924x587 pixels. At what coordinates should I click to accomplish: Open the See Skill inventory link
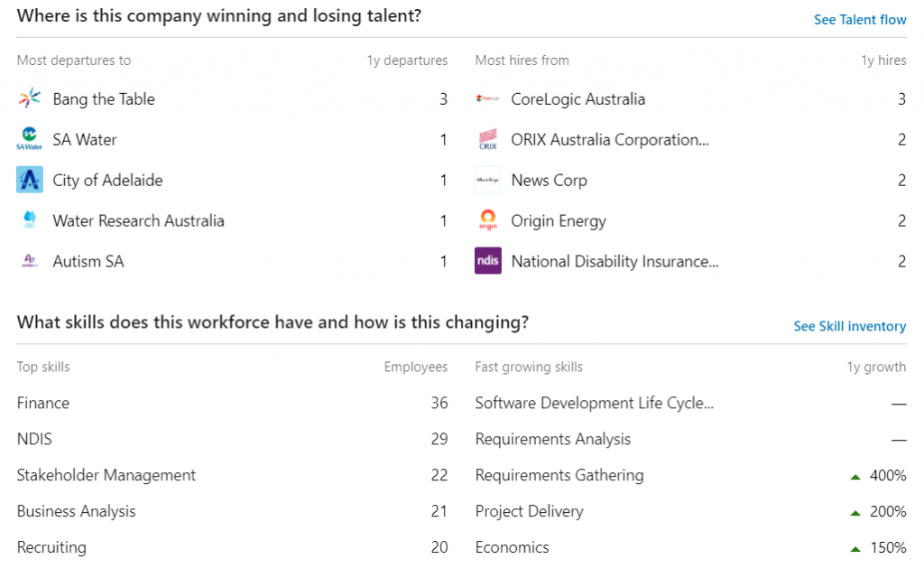coord(850,326)
